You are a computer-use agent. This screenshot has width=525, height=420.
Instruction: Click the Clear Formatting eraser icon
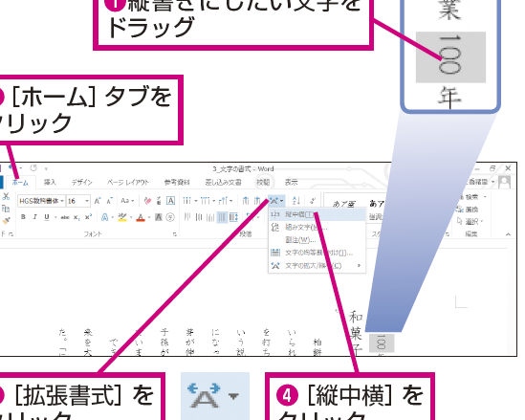point(147,201)
